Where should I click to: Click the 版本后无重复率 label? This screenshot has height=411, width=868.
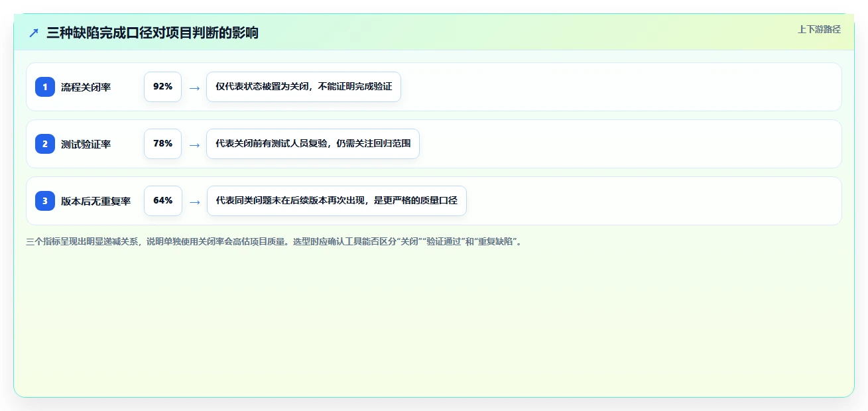pyautogui.click(x=95, y=201)
